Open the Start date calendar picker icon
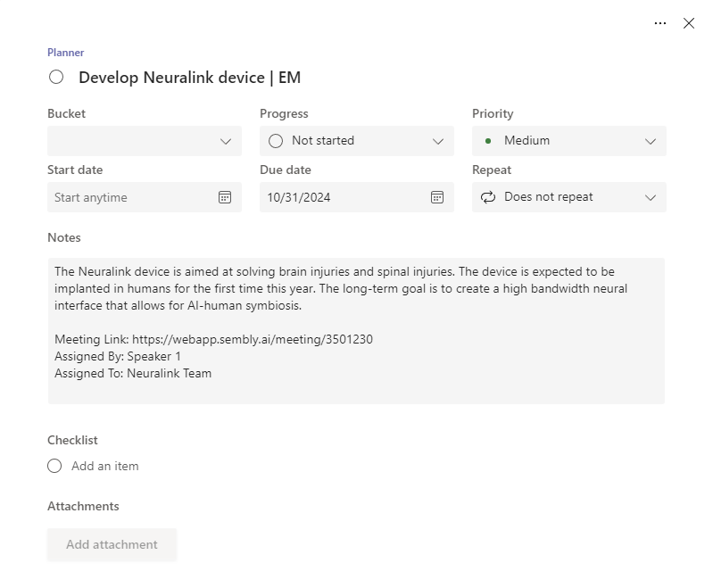Viewport: 713px width, 588px height. pos(225,197)
